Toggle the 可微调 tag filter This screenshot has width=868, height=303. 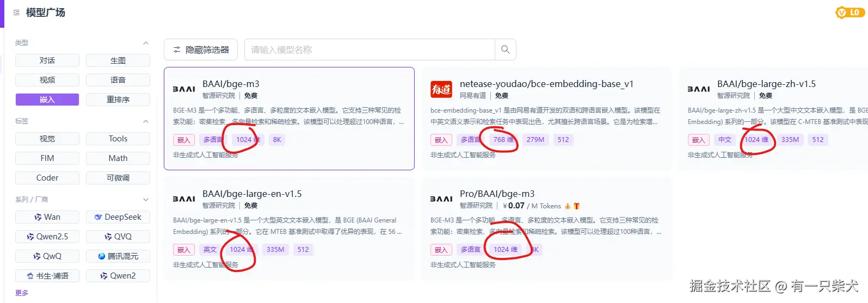pyautogui.click(x=118, y=178)
